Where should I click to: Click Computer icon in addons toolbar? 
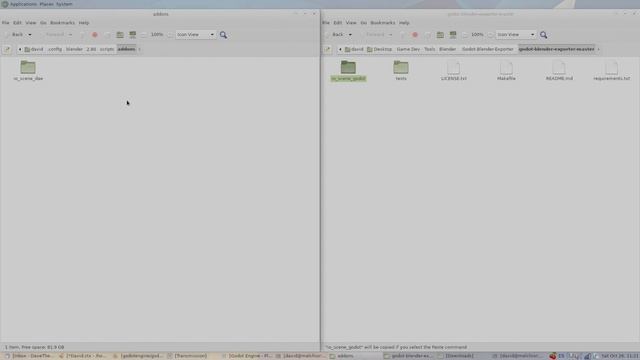tap(133, 35)
